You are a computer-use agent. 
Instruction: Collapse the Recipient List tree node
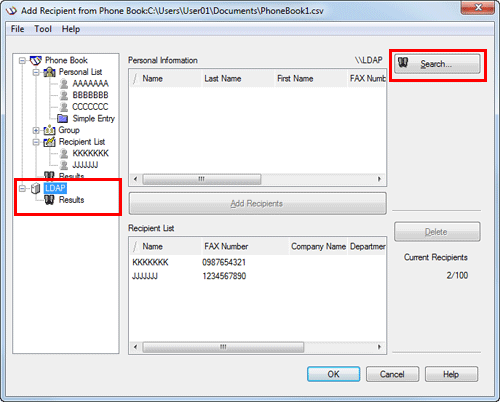36,142
